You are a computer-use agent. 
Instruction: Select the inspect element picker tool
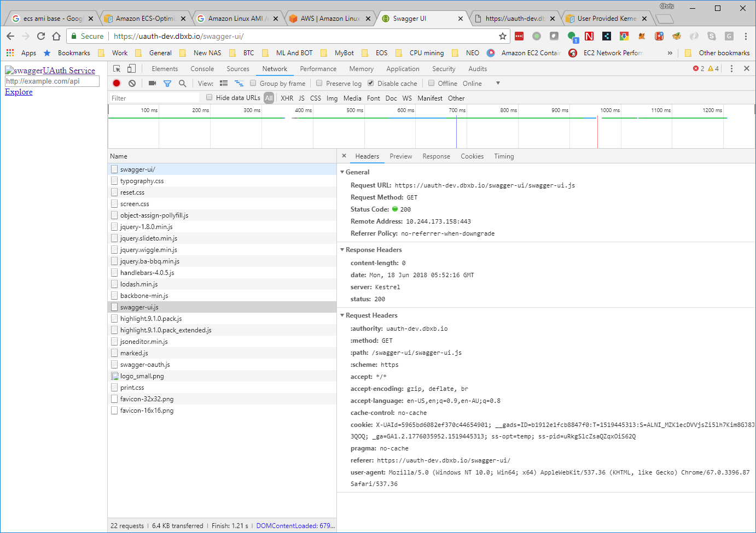pos(116,68)
